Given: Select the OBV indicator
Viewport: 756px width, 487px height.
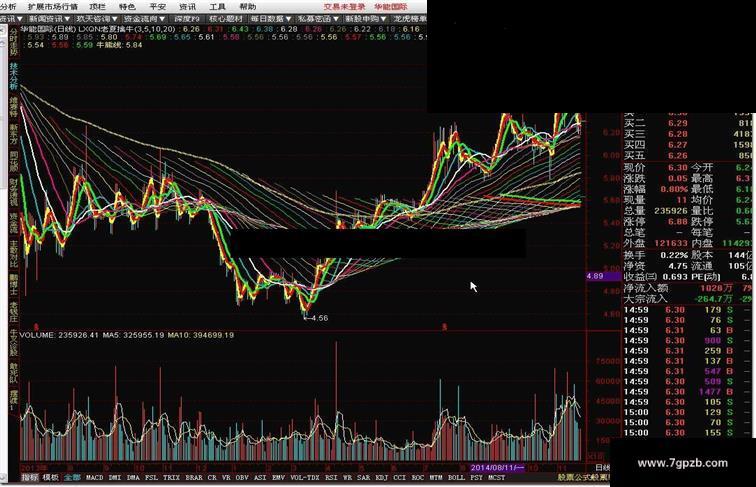Looking at the screenshot, I should pos(242,477).
